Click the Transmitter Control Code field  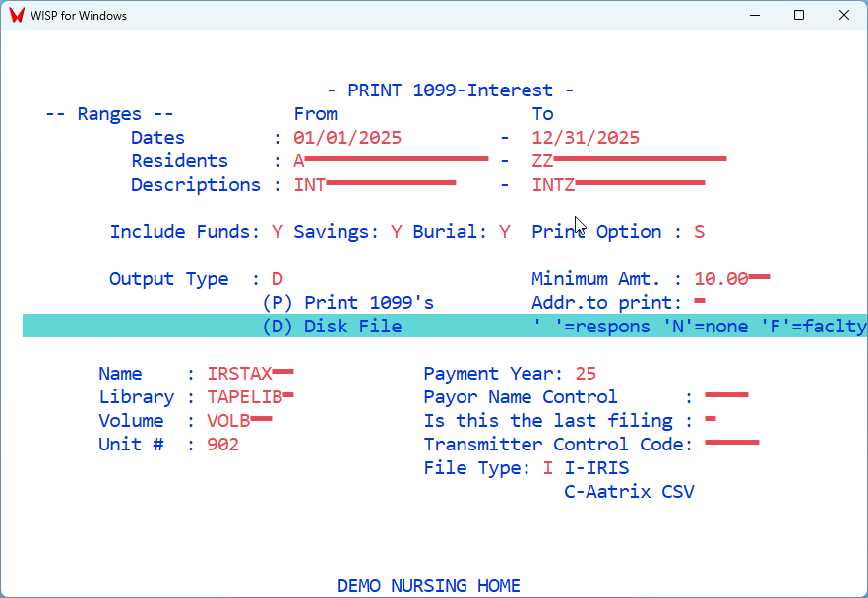pyautogui.click(x=732, y=445)
